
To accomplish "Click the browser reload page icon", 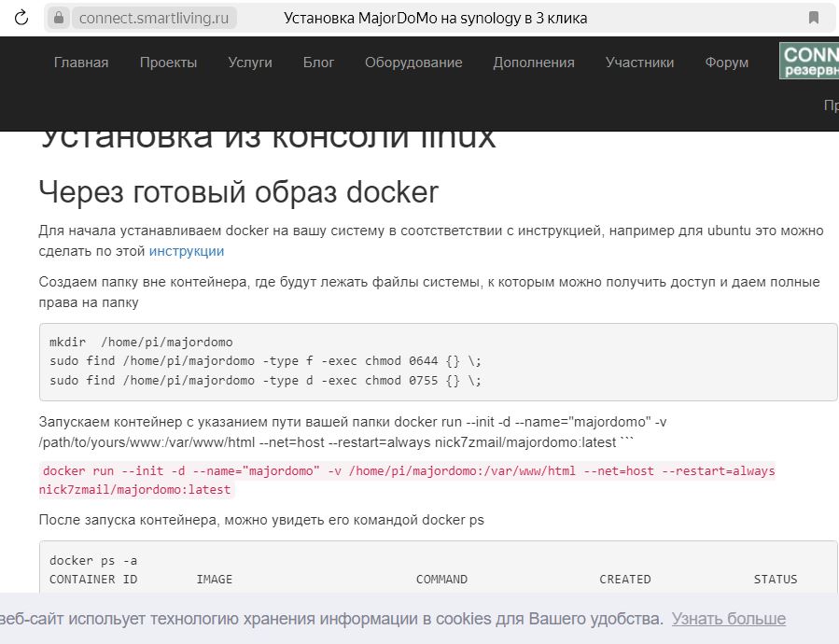I will pos(22,18).
